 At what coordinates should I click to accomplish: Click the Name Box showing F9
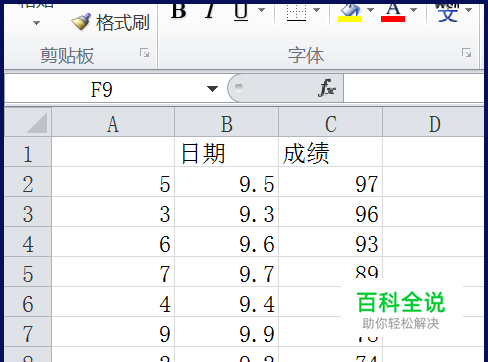click(x=102, y=89)
